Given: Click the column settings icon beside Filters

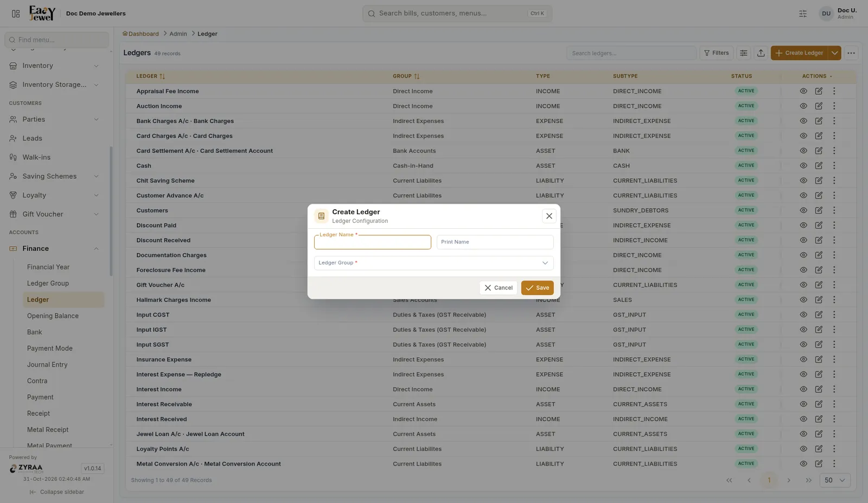Looking at the screenshot, I should (744, 53).
